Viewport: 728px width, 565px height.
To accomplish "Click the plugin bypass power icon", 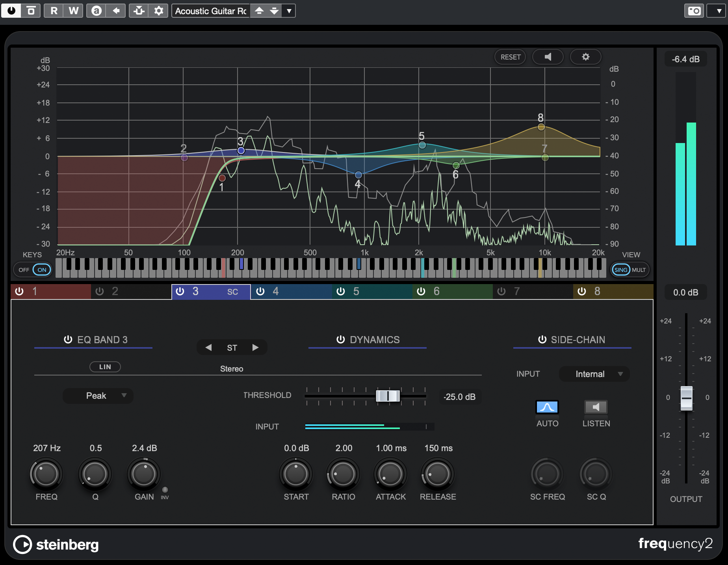I will [11, 11].
